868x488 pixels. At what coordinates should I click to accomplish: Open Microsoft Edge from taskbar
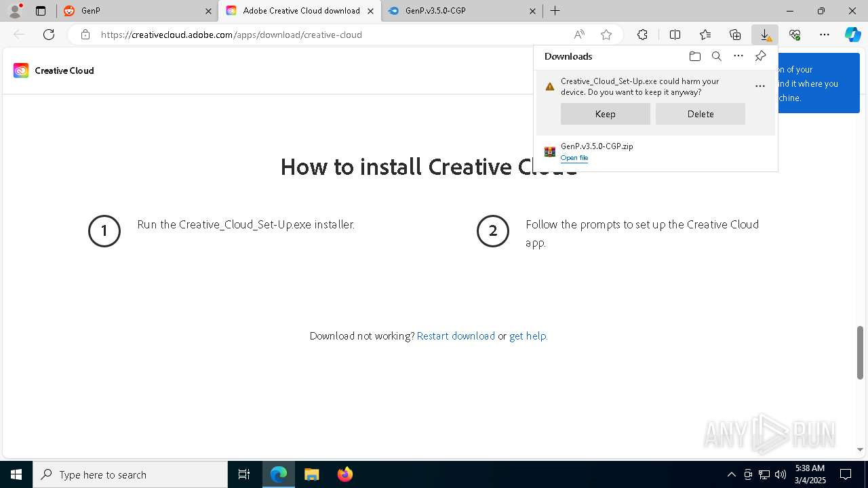[279, 474]
